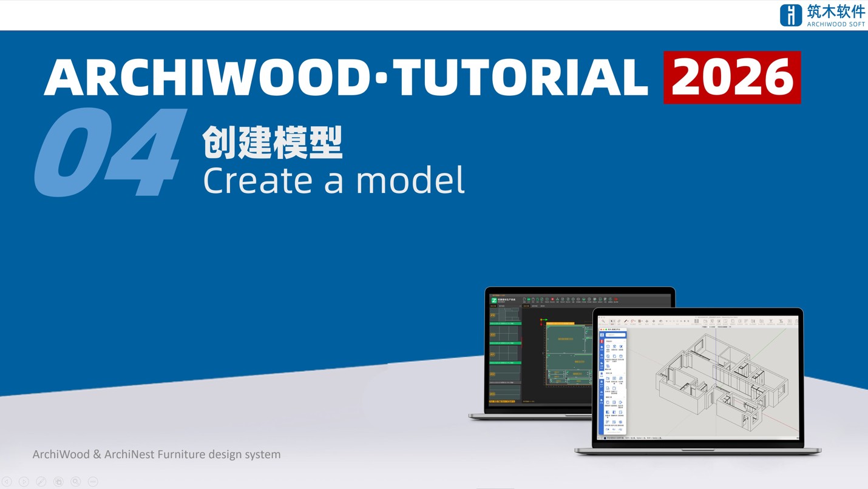
Task: Open the slide navigator icon at bottom left
Action: pyautogui.click(x=58, y=481)
